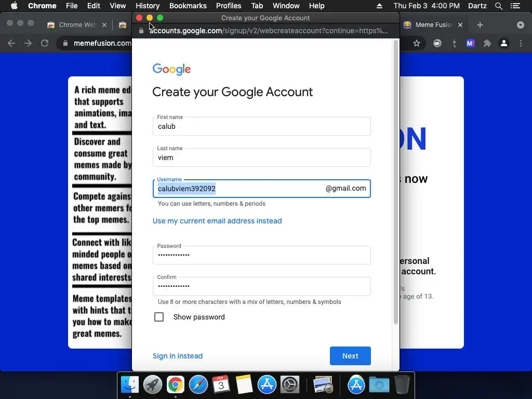Open the History menu
This screenshot has width=532, height=399.
(148, 6)
